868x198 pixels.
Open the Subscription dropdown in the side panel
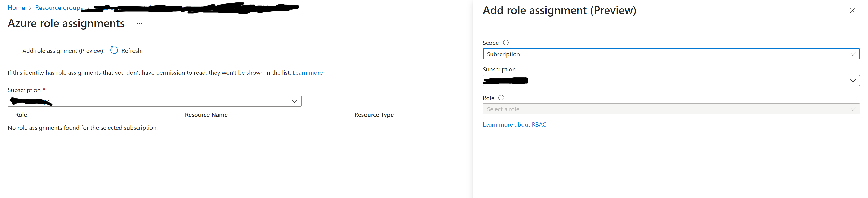671,81
